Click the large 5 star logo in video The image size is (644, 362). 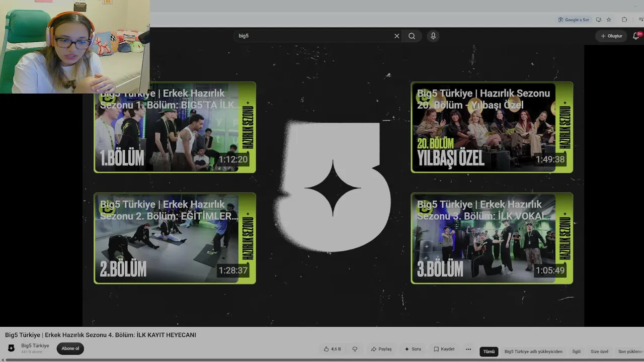[x=333, y=187]
